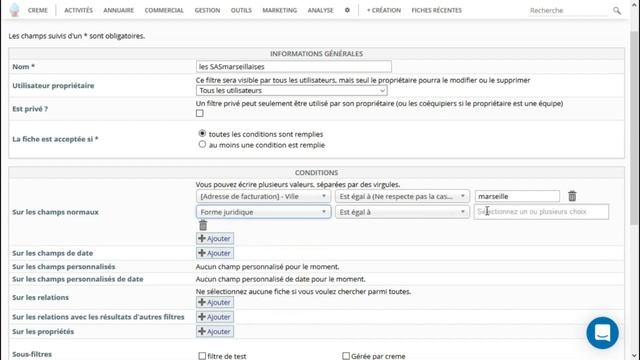Open the COMMERCIAL menu

tap(164, 10)
